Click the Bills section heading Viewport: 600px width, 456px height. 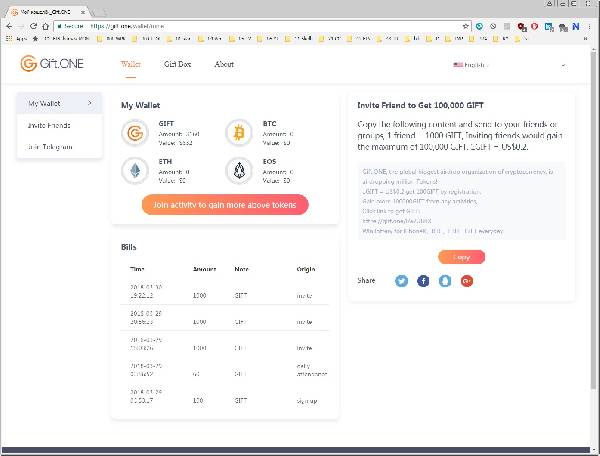(129, 247)
